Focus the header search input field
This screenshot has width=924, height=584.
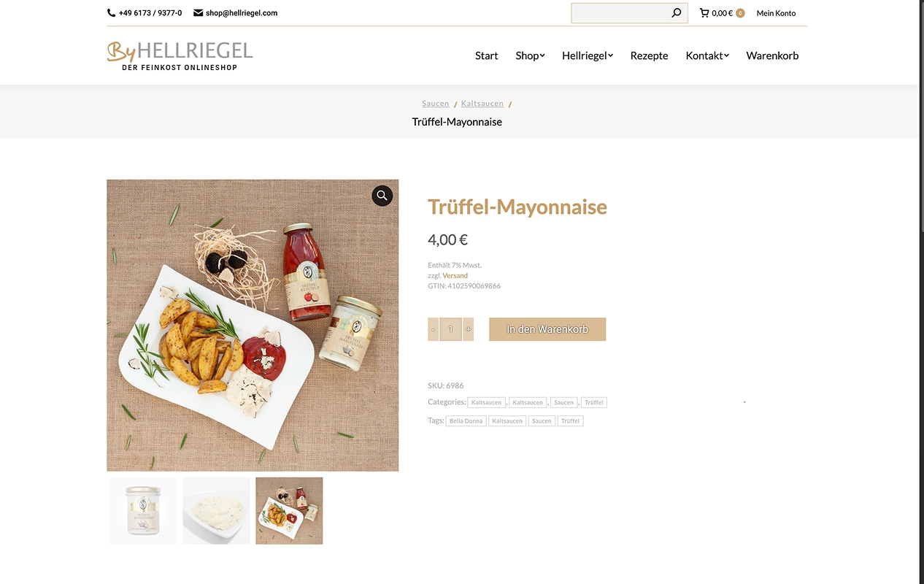[x=620, y=13]
